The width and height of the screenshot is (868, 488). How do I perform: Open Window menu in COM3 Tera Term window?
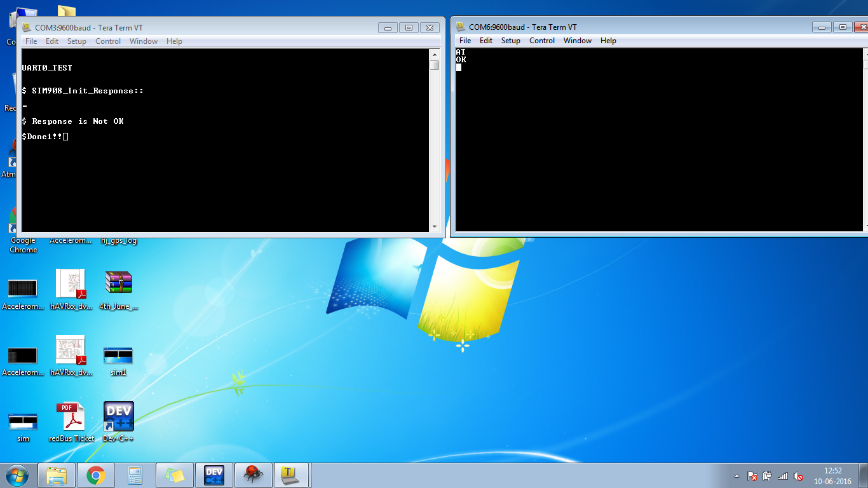(144, 41)
